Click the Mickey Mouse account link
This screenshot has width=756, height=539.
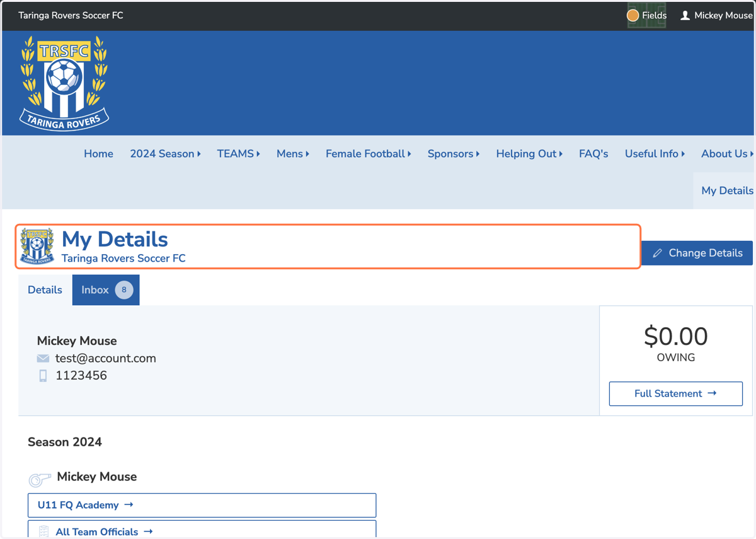point(716,15)
